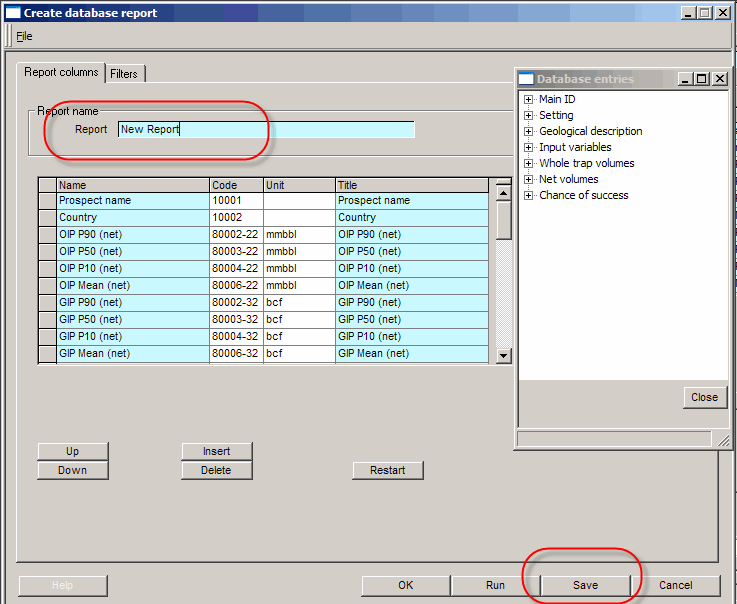Expand the Main ID tree node

coord(527,99)
